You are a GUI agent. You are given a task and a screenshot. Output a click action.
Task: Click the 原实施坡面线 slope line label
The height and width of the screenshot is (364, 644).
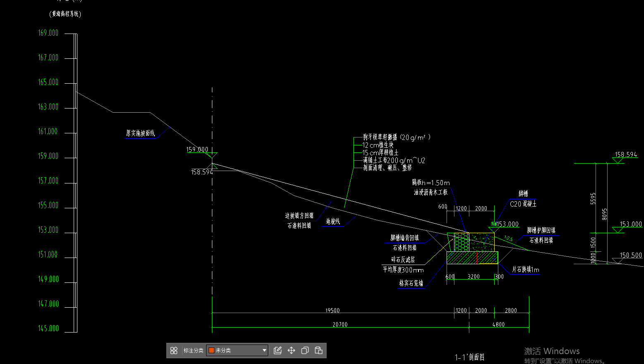click(x=141, y=133)
